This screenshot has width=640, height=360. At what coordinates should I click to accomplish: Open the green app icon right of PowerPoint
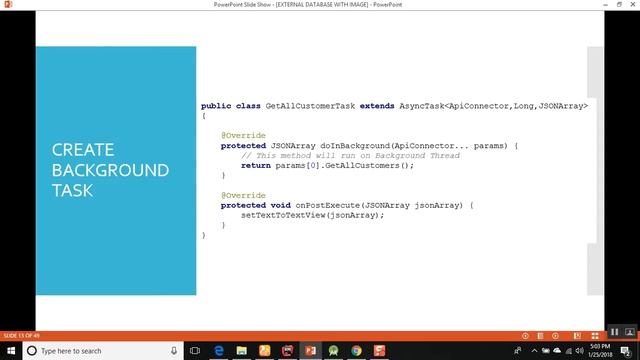[333, 351]
